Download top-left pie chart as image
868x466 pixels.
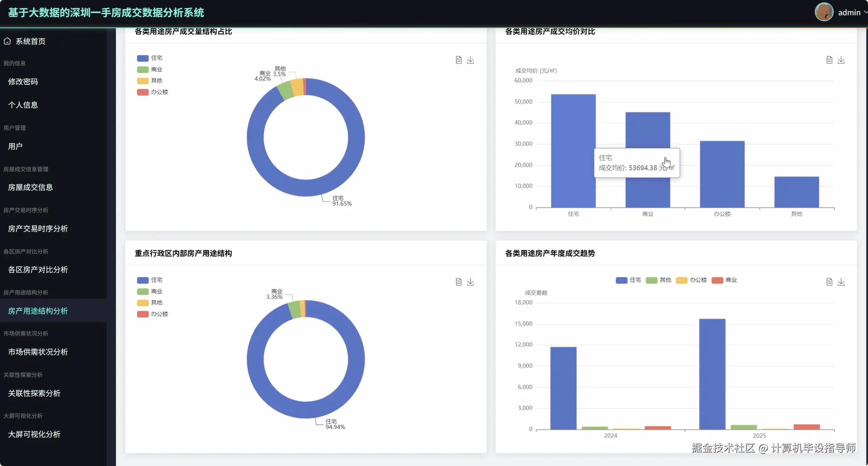pyautogui.click(x=470, y=60)
